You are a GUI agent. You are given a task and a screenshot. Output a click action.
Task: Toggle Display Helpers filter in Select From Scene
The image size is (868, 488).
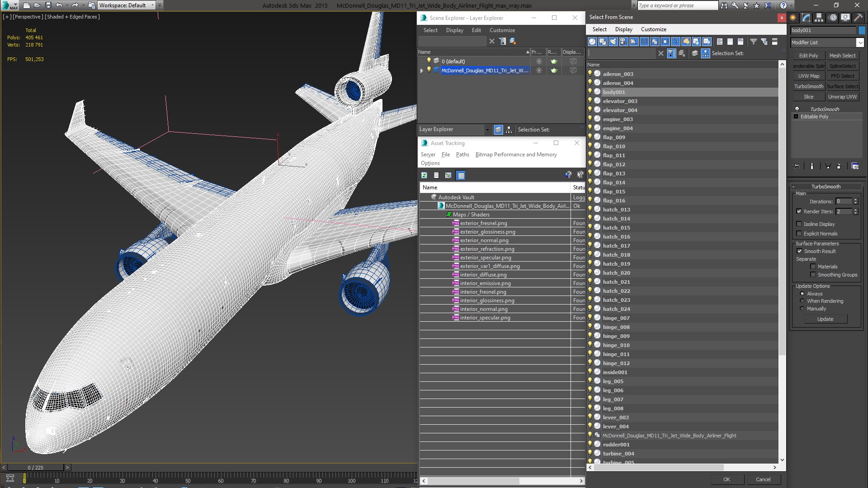coord(634,42)
